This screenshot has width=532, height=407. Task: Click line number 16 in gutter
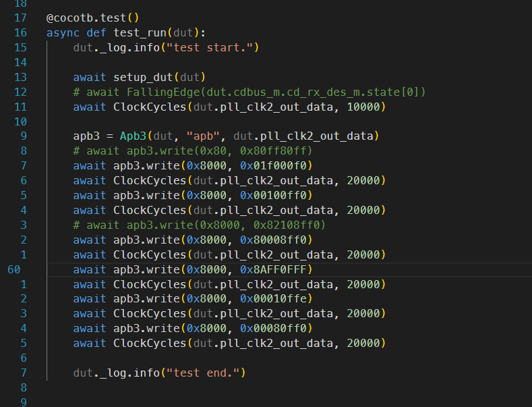tap(20, 32)
